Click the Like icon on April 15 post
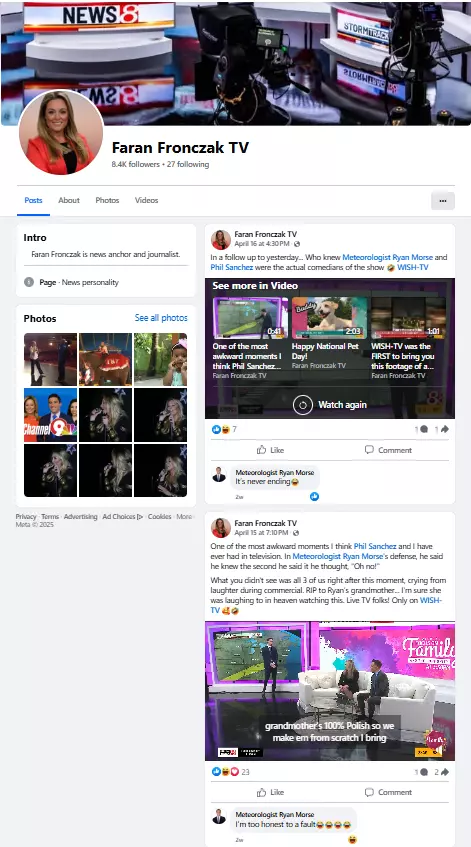This screenshot has width=471, height=847. 262,792
